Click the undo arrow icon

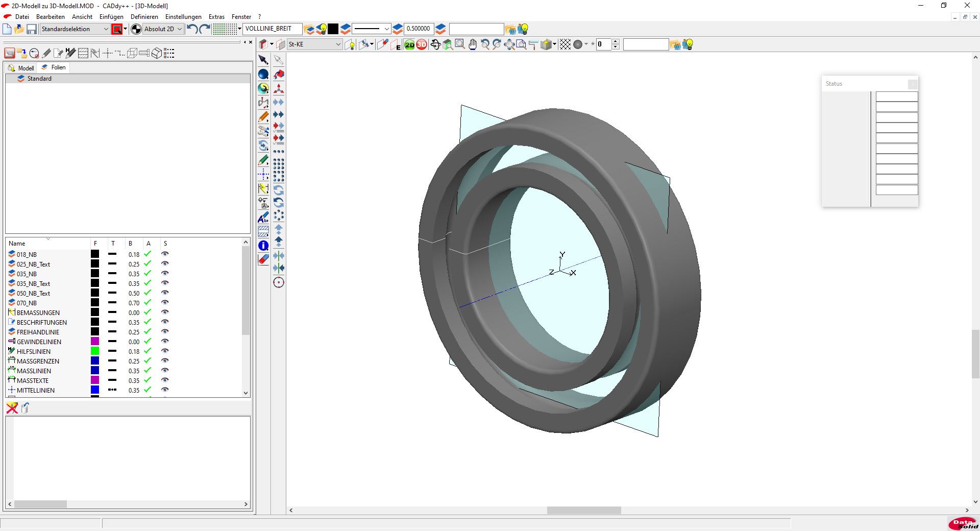click(192, 29)
